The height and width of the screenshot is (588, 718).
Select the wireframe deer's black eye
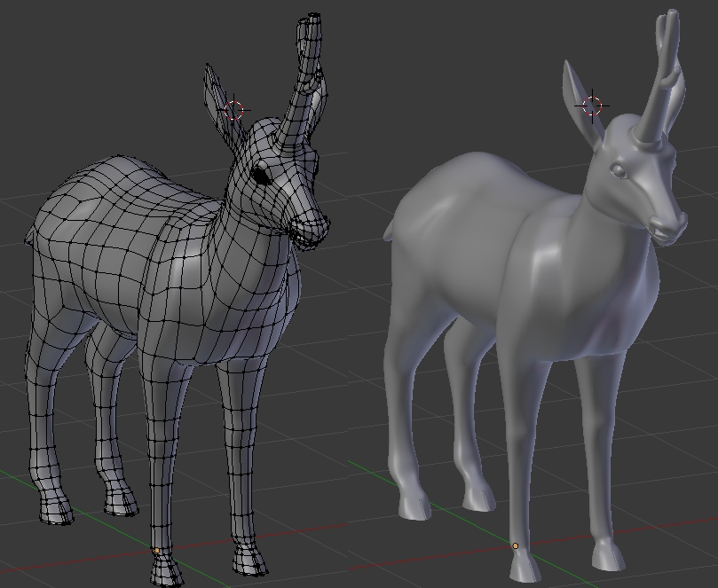[x=262, y=176]
